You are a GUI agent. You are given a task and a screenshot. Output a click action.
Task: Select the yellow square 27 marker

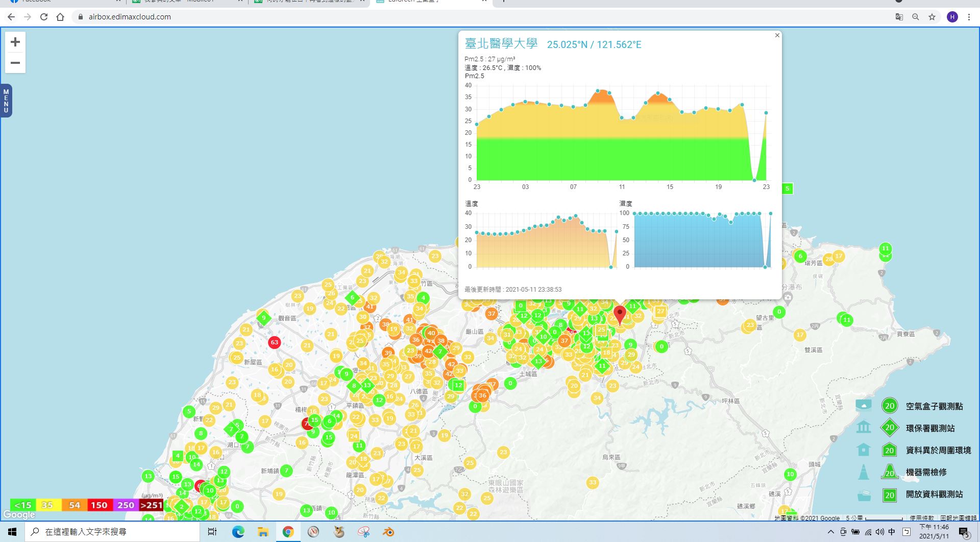coord(660,311)
